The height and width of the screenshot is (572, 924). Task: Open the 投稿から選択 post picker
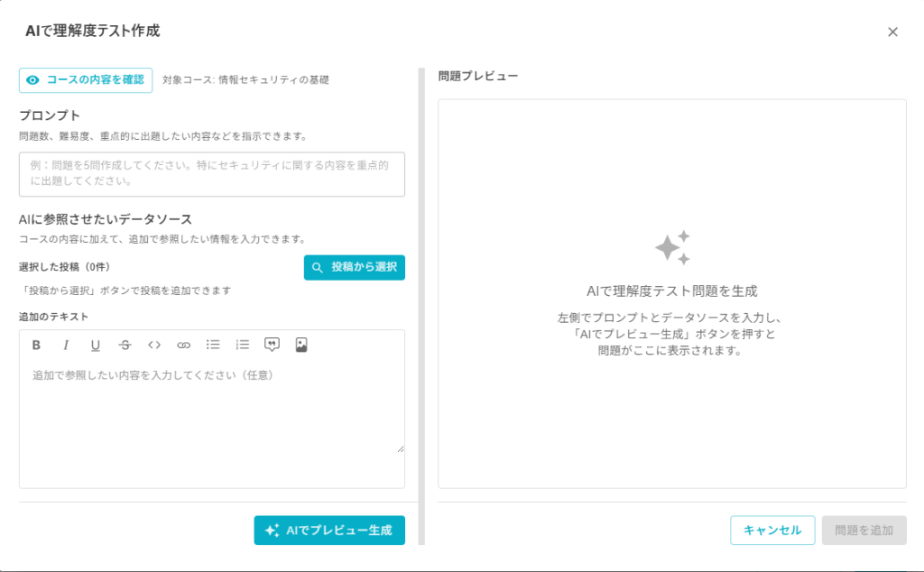coord(354,268)
